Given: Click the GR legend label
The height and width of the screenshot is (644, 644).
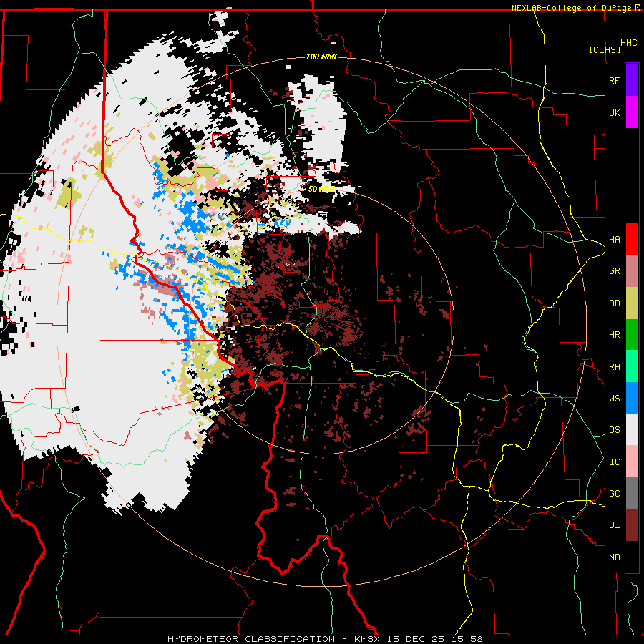Looking at the screenshot, I should pyautogui.click(x=615, y=271).
